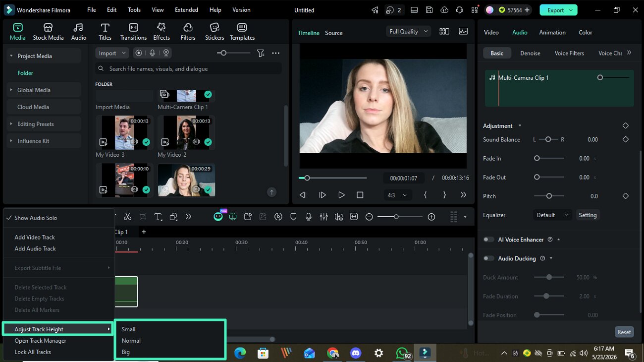
Task: Toggle the Audio Ducking switch
Action: click(489, 258)
